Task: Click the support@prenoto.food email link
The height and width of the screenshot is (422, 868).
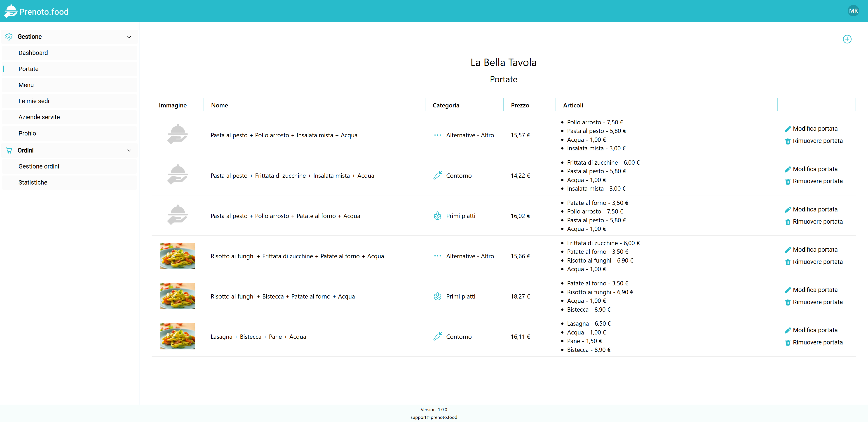Action: pyautogui.click(x=434, y=417)
